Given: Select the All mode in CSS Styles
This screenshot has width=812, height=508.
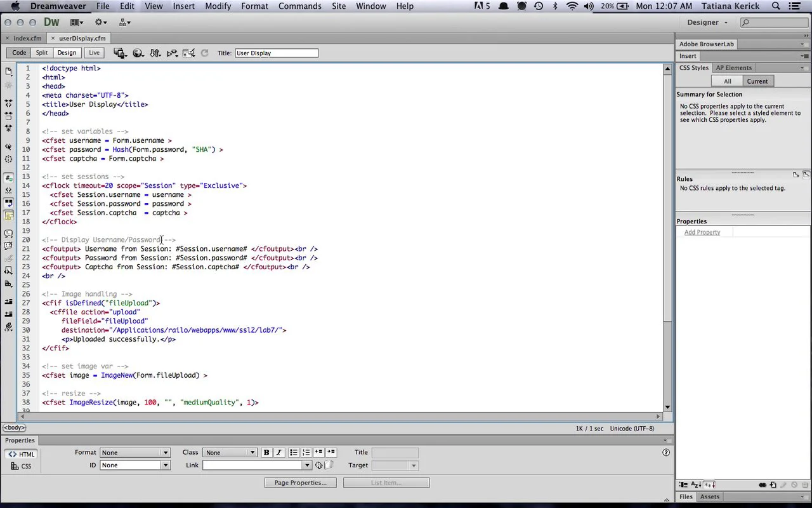Looking at the screenshot, I should [x=728, y=81].
